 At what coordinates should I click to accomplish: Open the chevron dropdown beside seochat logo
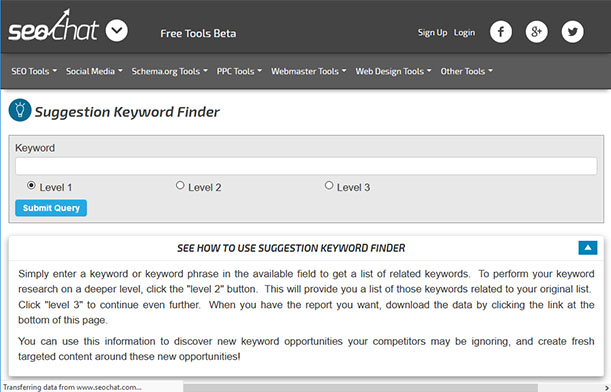(x=117, y=30)
